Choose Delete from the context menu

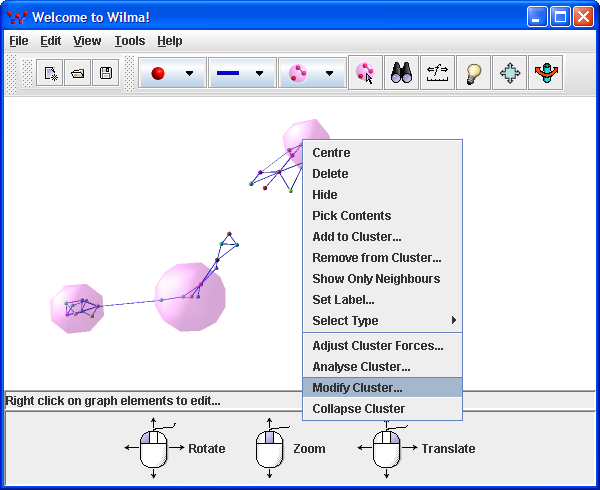(x=383, y=174)
